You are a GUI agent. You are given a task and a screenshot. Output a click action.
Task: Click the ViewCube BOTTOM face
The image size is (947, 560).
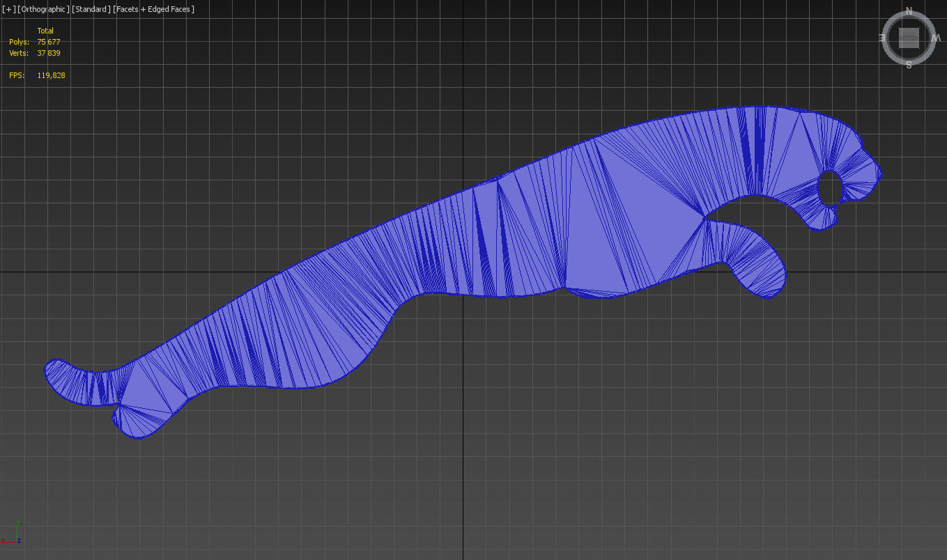point(909,38)
